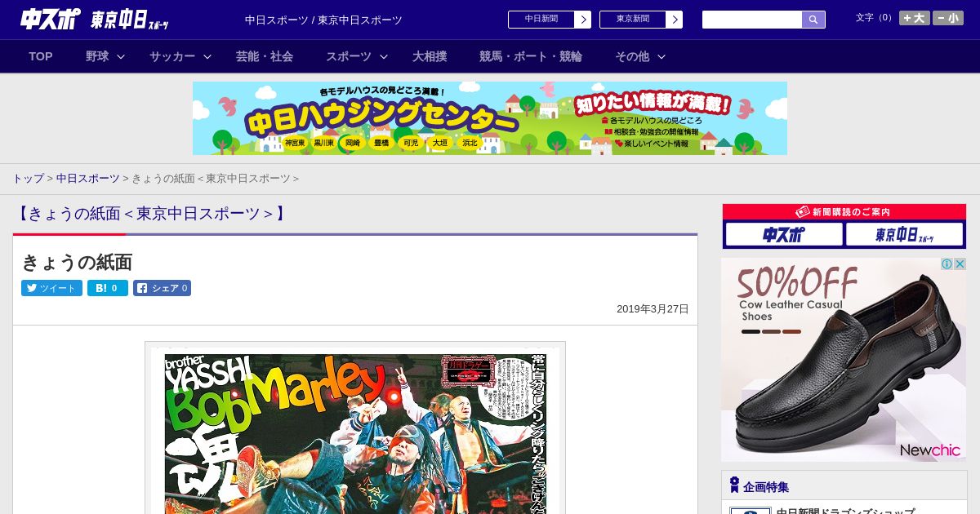Close the shoe advertisement
This screenshot has height=514, width=980.
[x=960, y=264]
